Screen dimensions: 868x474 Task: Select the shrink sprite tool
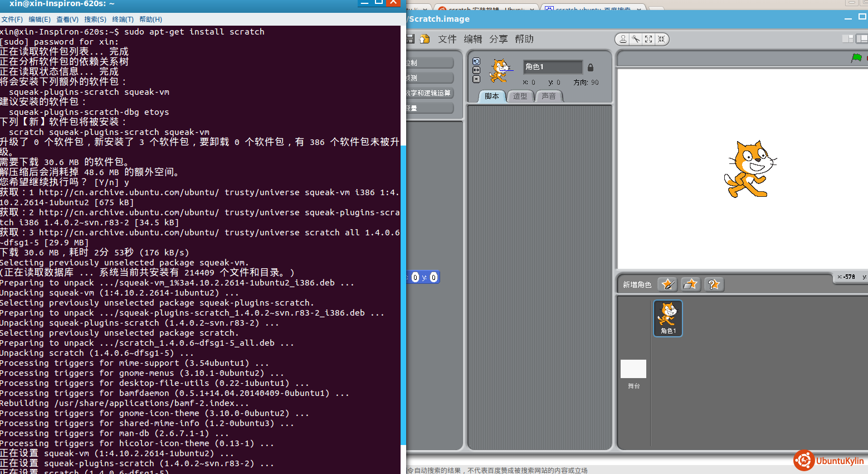click(661, 39)
